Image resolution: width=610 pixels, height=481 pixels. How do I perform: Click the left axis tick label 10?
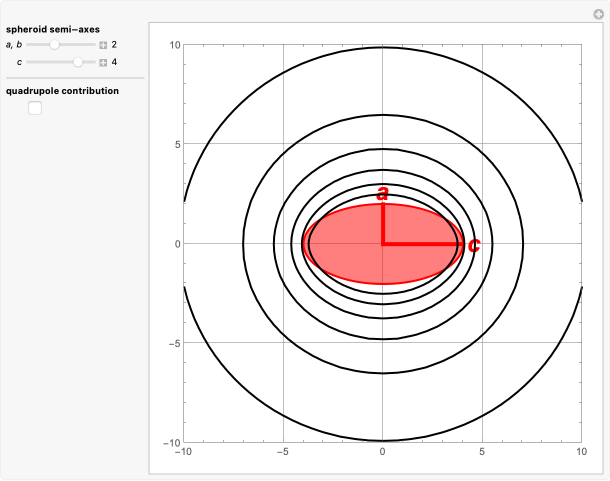point(173,45)
